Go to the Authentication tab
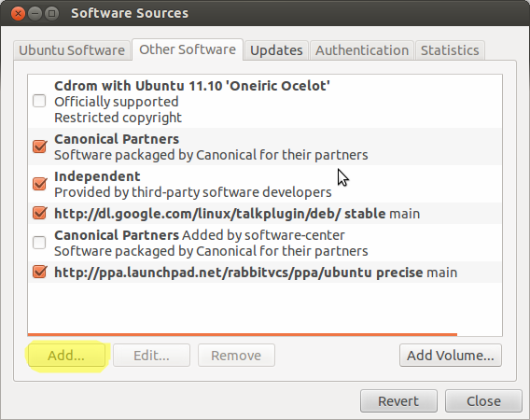The image size is (530, 420). coord(362,50)
